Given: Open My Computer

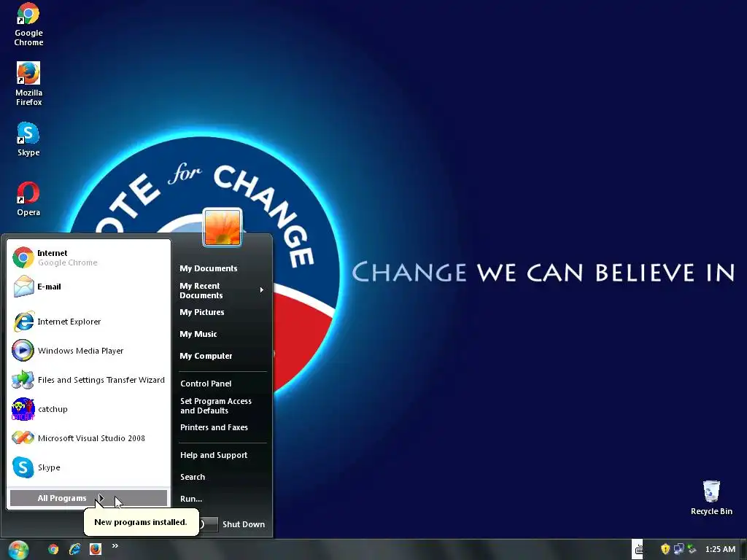Looking at the screenshot, I should [x=206, y=356].
